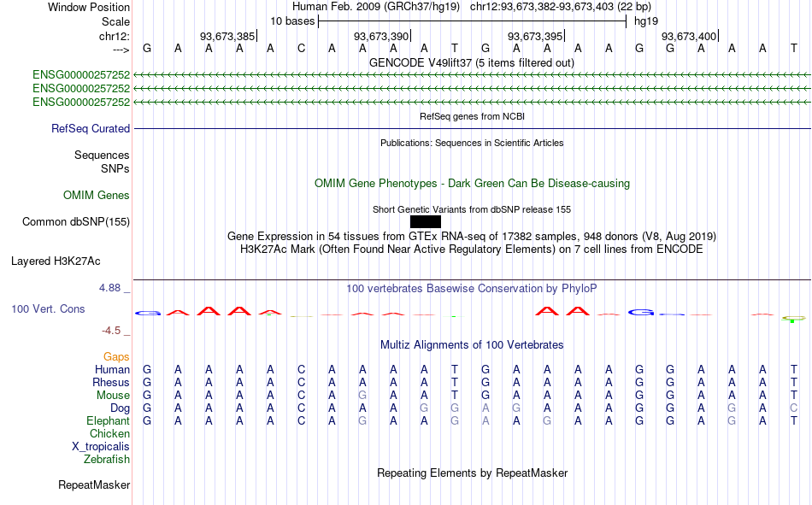Select the Mouse alignment row label
812x505 pixels.
113,395
